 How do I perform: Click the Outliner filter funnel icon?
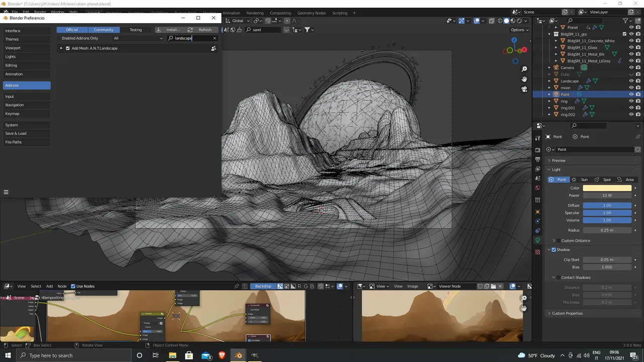(x=626, y=21)
